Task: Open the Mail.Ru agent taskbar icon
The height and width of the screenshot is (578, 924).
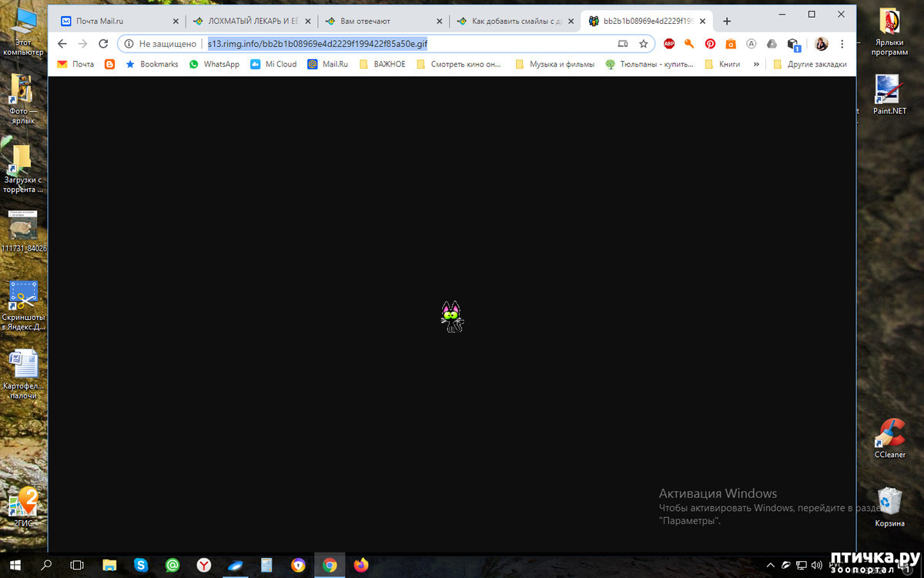Action: tap(172, 565)
